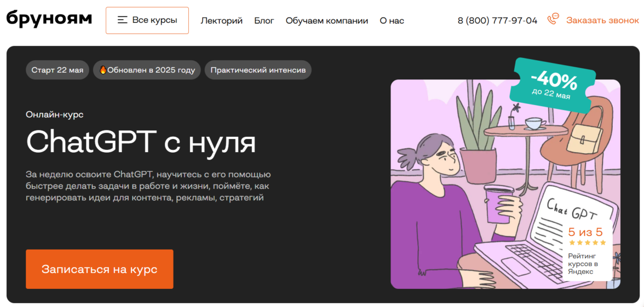The width and height of the screenshot is (644, 307).
Task: Click the fire emoji icon in the tag
Action: click(103, 70)
